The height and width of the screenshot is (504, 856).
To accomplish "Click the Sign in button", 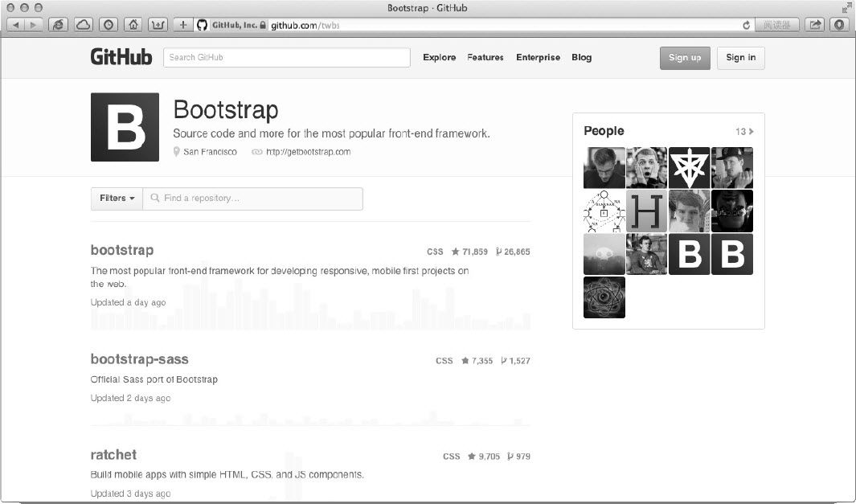I will click(741, 58).
